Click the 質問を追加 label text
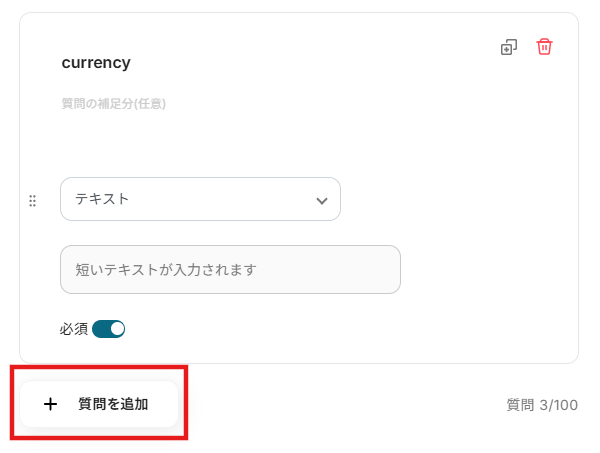The width and height of the screenshot is (600, 453). tap(113, 405)
